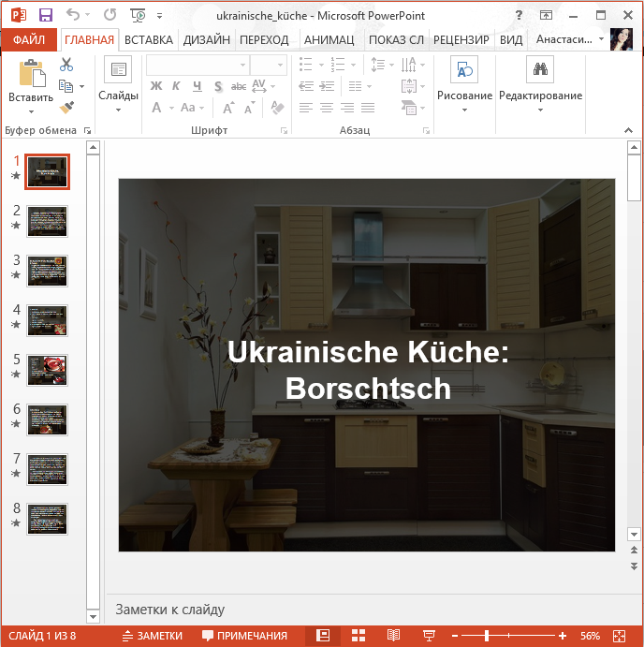Clear all formatting eraser icon

pos(277,108)
